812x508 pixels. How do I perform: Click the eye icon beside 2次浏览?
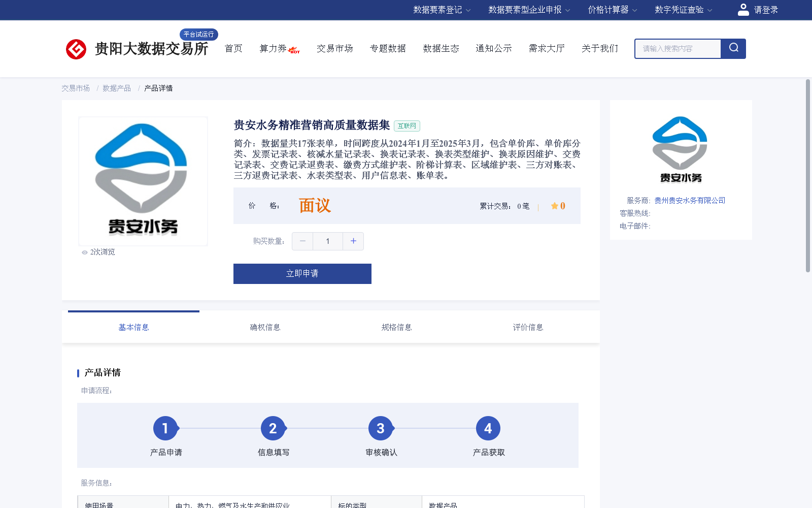click(x=85, y=252)
